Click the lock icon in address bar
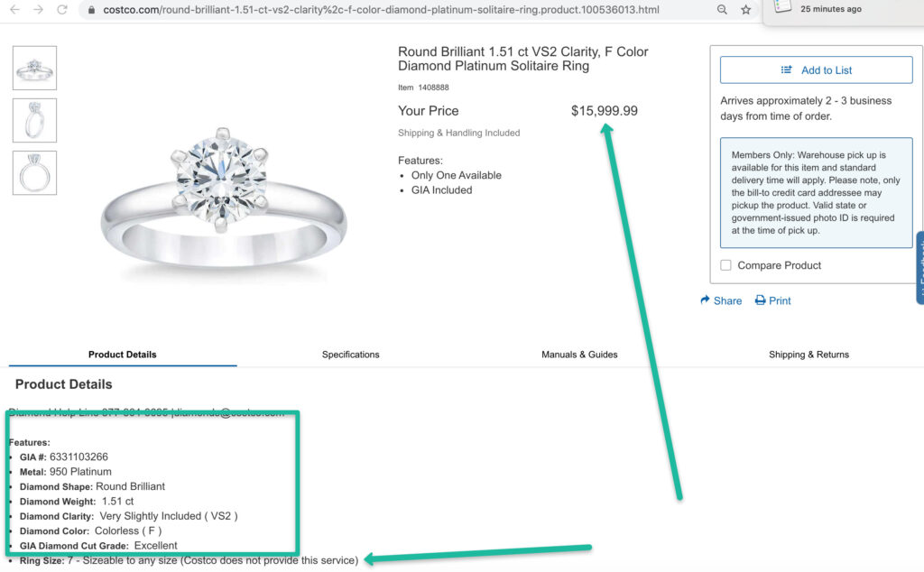924x572 pixels. (91, 10)
